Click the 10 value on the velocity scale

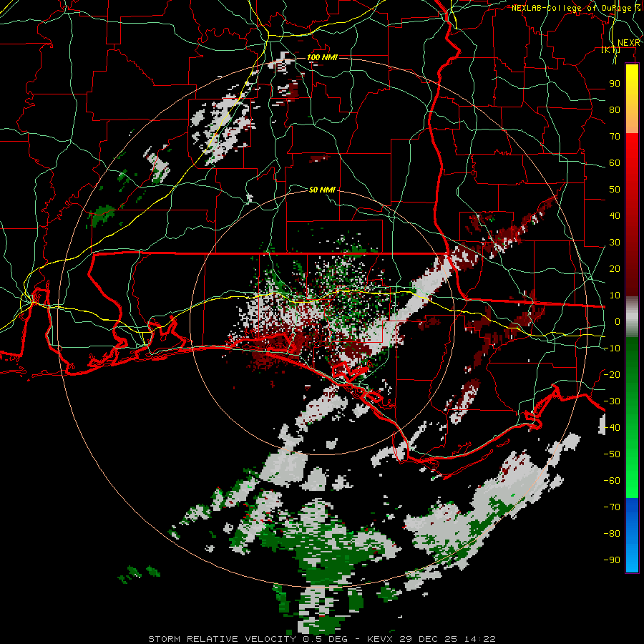coord(615,296)
